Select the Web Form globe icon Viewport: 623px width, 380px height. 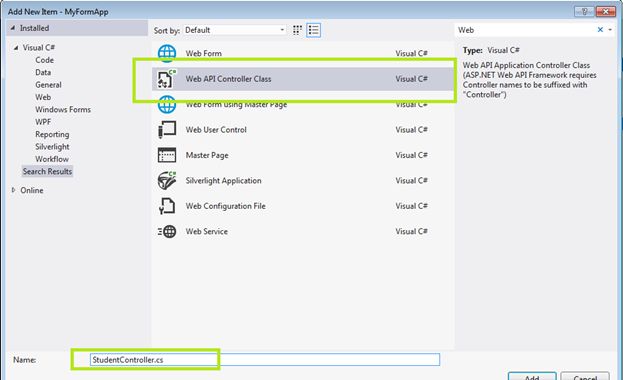pos(167,53)
